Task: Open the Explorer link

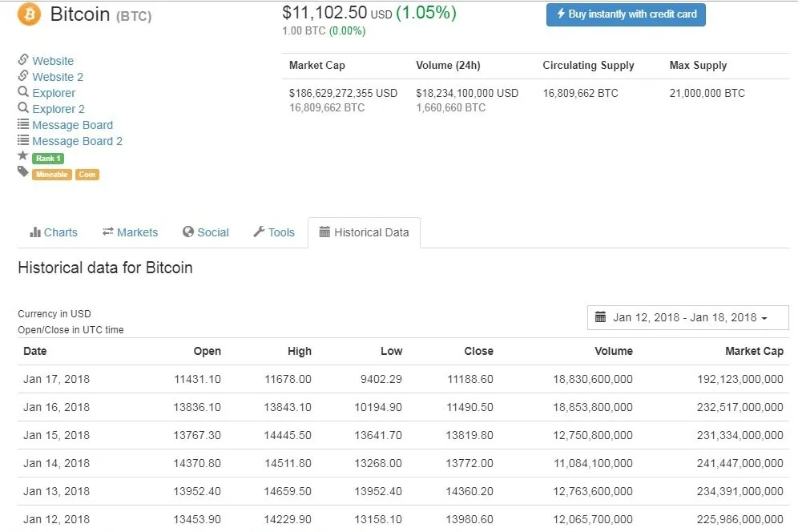Action: pos(54,93)
